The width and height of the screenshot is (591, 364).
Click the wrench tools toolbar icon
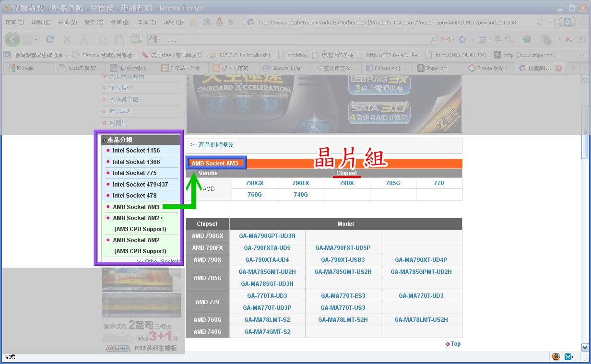click(508, 39)
